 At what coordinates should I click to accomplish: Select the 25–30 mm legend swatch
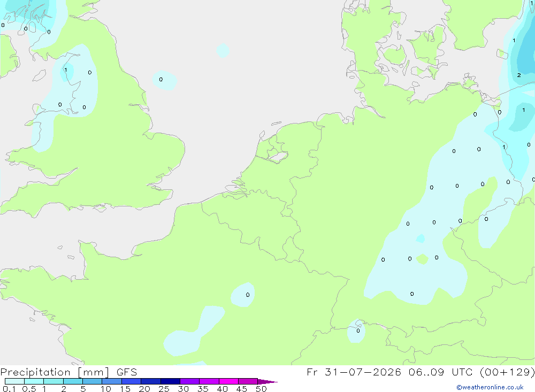pyautogui.click(x=170, y=381)
